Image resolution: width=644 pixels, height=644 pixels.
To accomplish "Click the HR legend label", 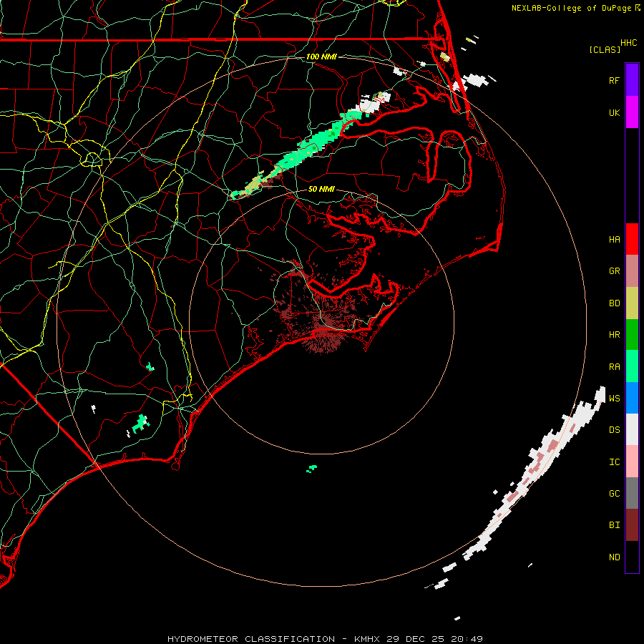I will pos(614,335).
